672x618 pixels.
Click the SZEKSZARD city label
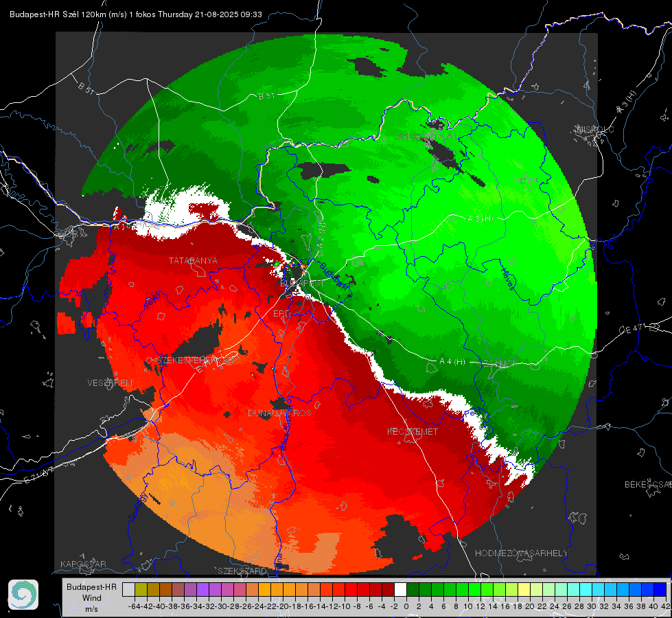(242, 571)
